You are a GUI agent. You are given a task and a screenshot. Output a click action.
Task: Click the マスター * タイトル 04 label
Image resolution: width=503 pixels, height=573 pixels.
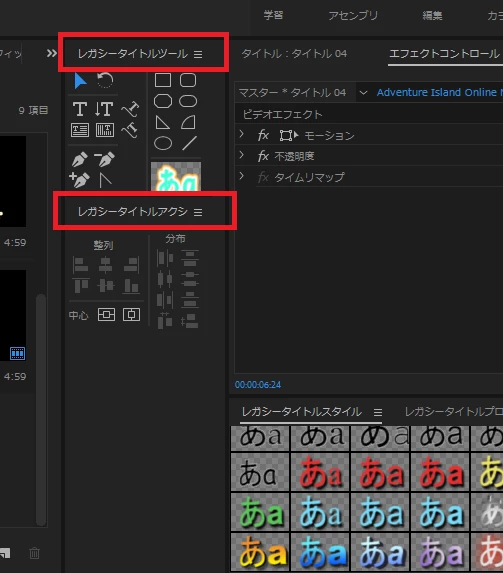tap(292, 92)
